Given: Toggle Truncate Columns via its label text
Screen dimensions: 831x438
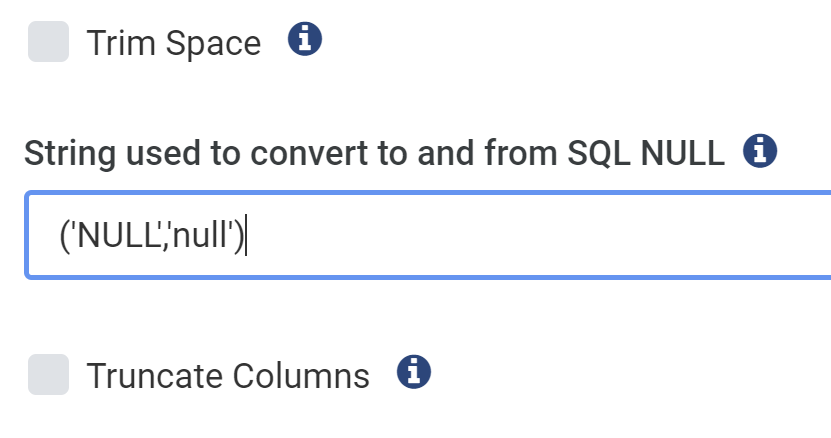Looking at the screenshot, I should 228,376.
